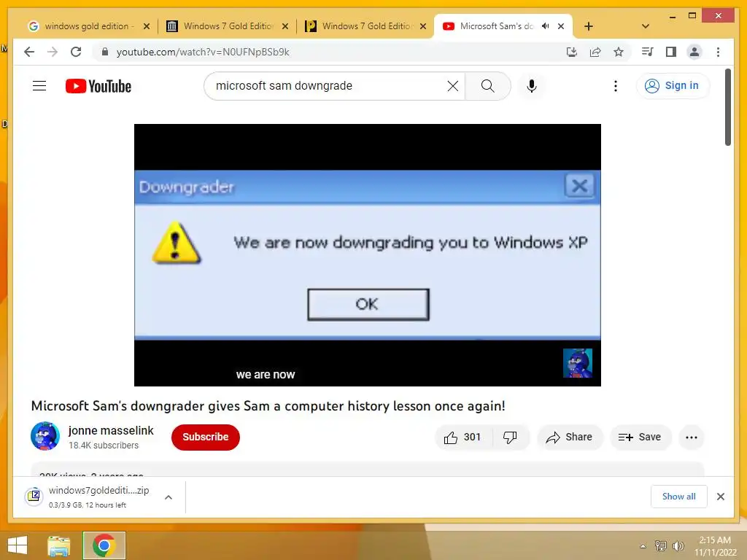Open the media control icon in Chrome toolbar
Image resolution: width=747 pixels, height=560 pixels.
click(x=648, y=52)
